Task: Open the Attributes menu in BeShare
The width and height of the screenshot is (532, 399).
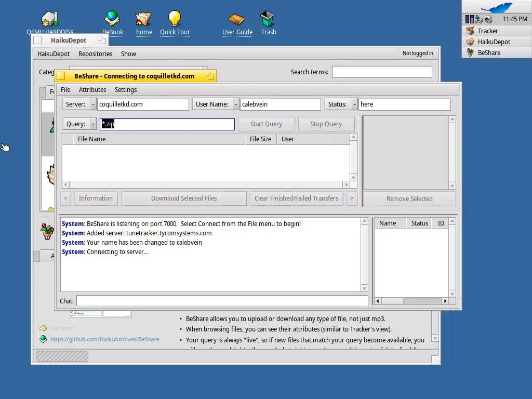Action: (x=92, y=89)
